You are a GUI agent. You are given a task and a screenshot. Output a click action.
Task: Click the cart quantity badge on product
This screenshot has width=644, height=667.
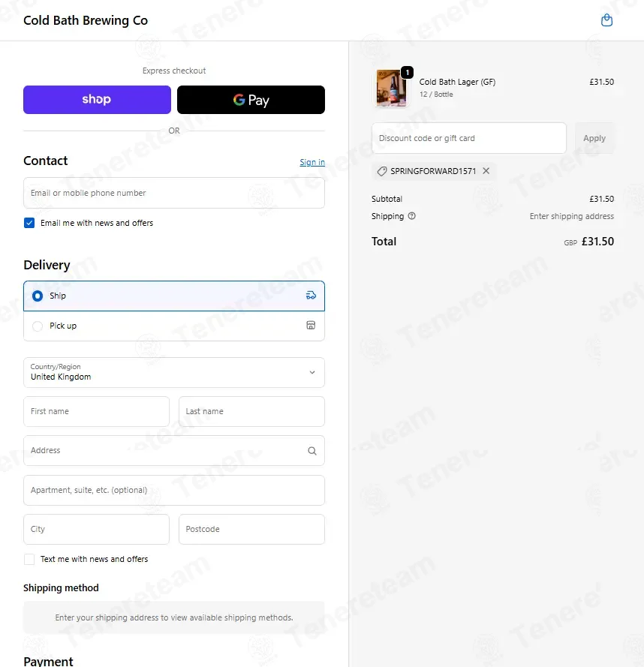point(408,72)
